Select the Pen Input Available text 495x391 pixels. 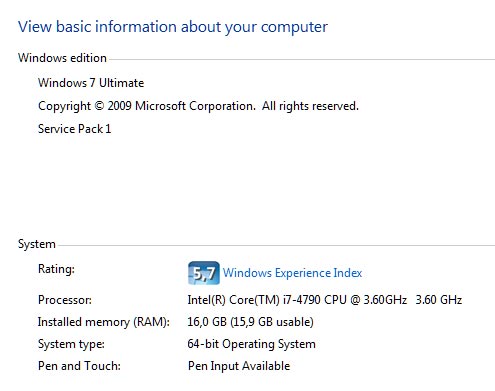coord(239,366)
